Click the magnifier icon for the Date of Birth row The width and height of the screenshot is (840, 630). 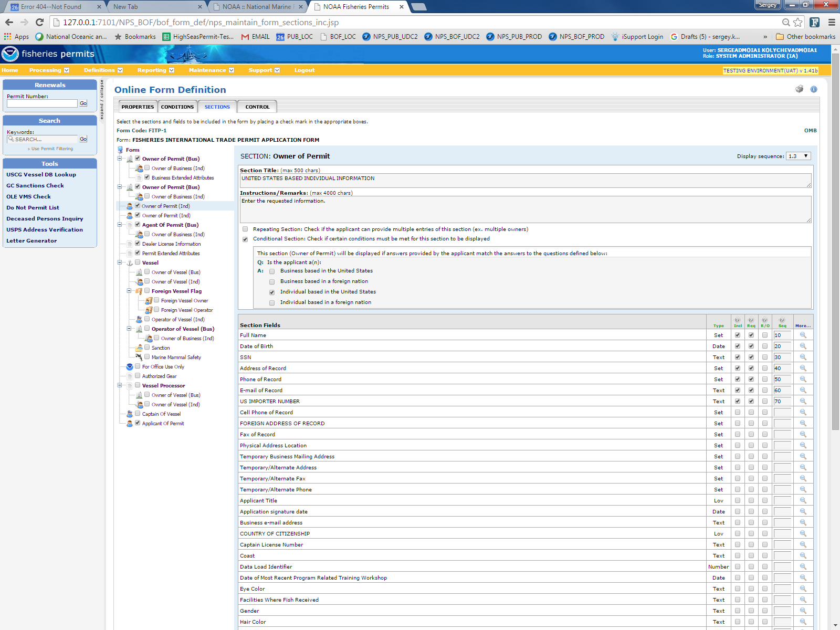(x=803, y=346)
